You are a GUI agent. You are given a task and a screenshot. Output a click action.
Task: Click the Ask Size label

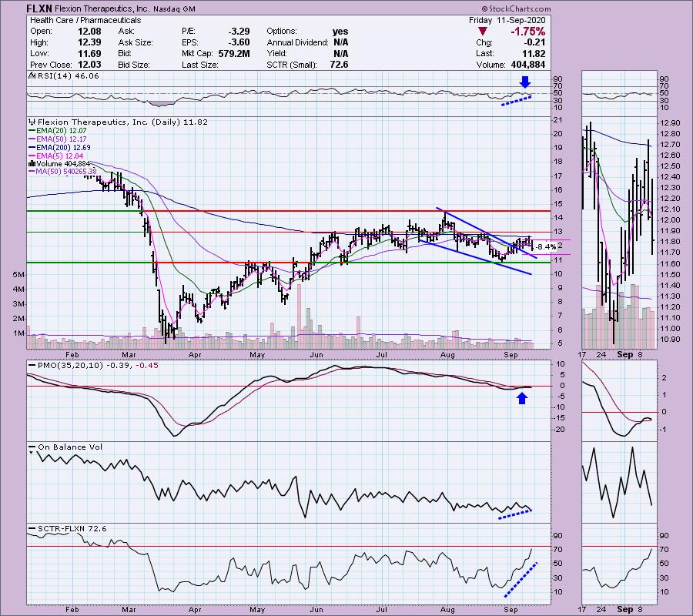coord(136,42)
